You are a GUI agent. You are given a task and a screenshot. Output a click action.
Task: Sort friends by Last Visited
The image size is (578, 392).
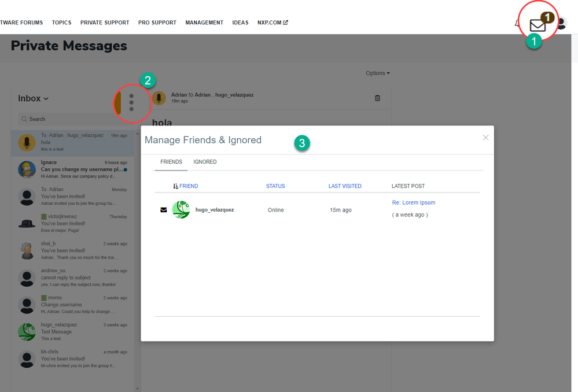(345, 186)
